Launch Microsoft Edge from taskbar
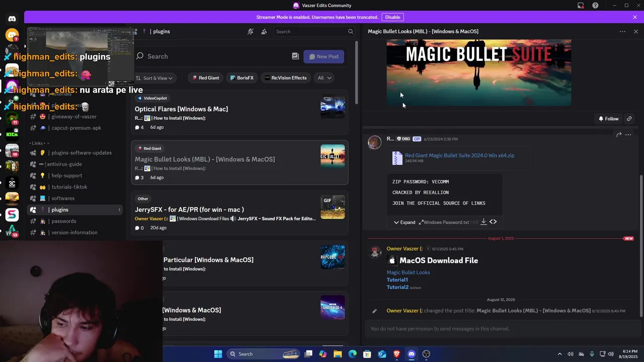The width and height of the screenshot is (644, 362). 352,354
